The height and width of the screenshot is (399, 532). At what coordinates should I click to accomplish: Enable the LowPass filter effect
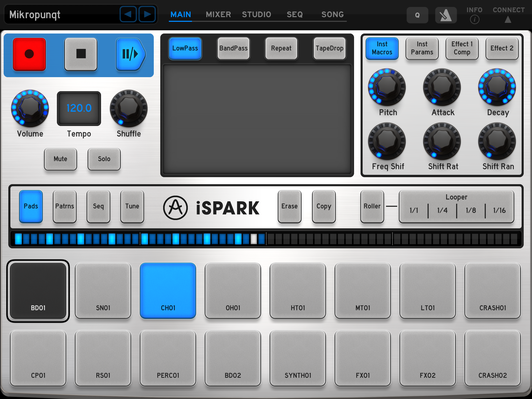tap(185, 49)
